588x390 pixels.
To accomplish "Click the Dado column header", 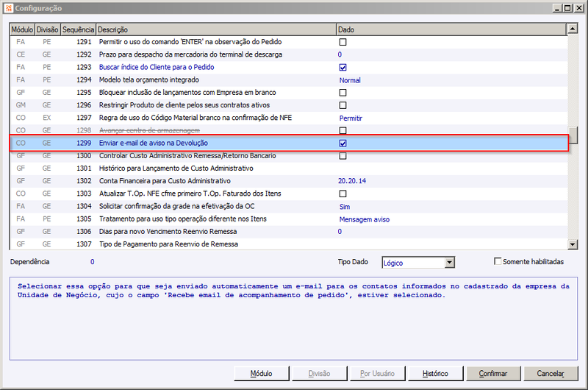I will pos(451,29).
